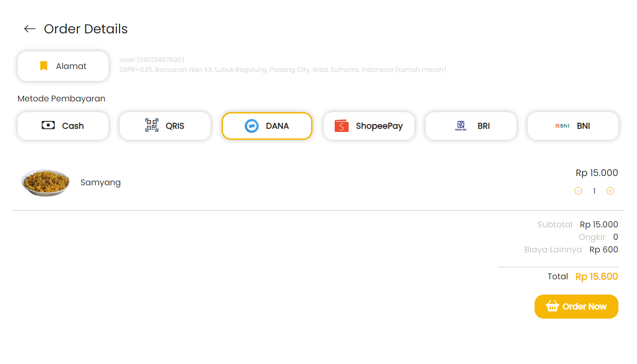Place the order with Order Now
Viewport: 637px width, 364px height.
tap(576, 307)
